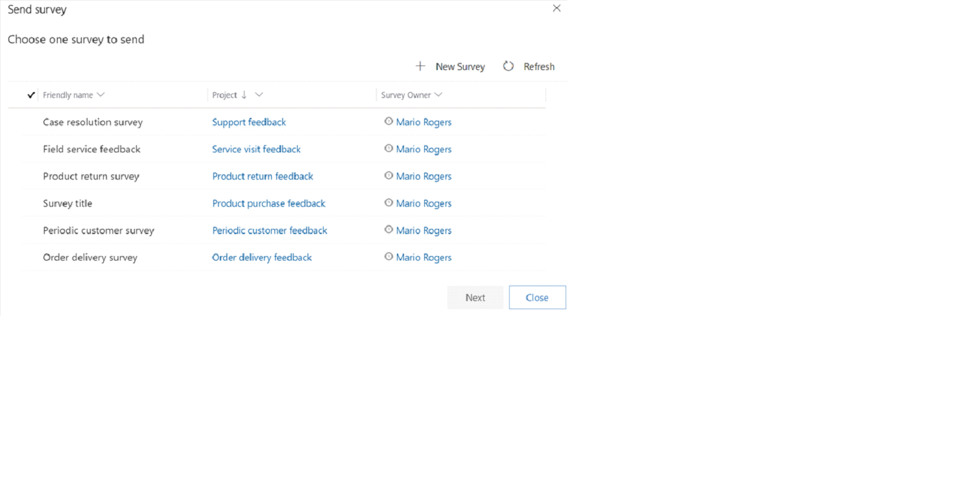
Task: Close the Send survey dialog with X
Action: [556, 8]
